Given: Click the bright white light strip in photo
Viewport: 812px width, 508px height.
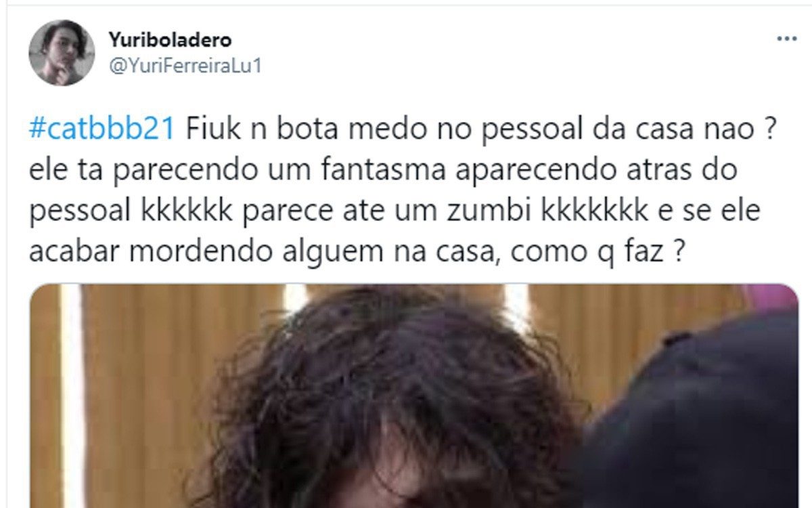Looking at the screenshot, I should (72, 396).
